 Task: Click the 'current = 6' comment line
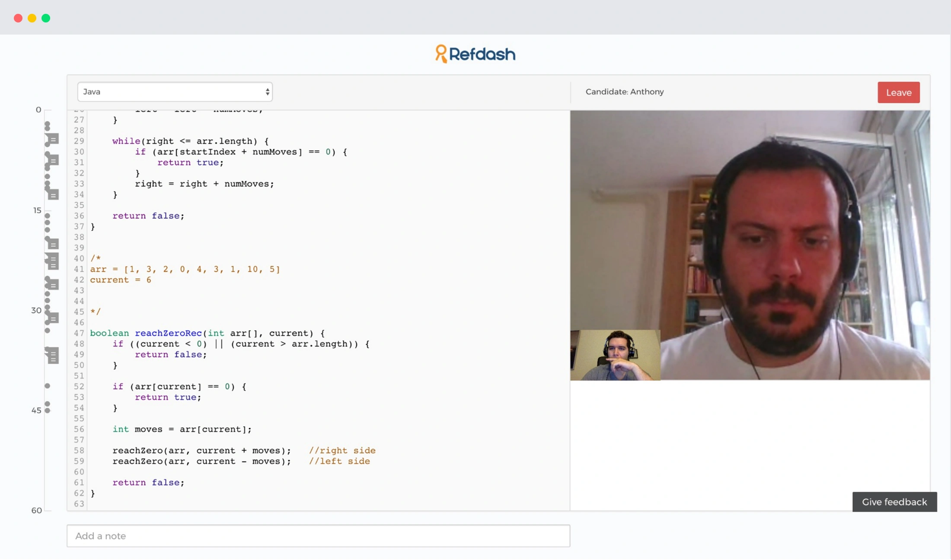click(x=121, y=280)
